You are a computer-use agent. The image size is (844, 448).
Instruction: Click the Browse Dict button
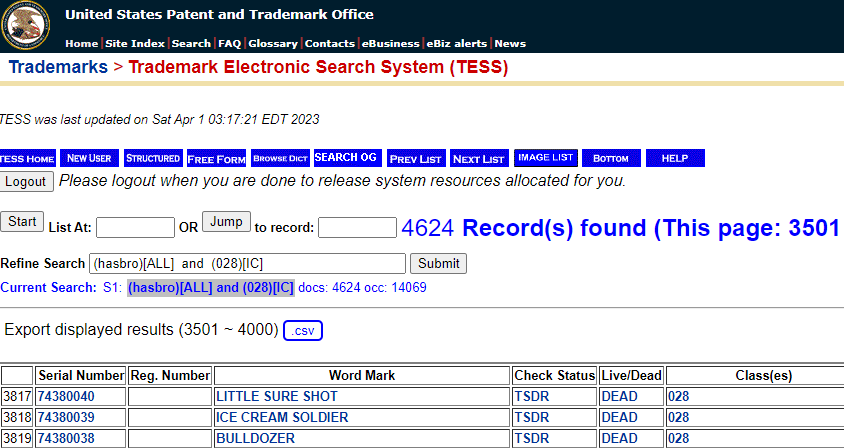pos(280,158)
